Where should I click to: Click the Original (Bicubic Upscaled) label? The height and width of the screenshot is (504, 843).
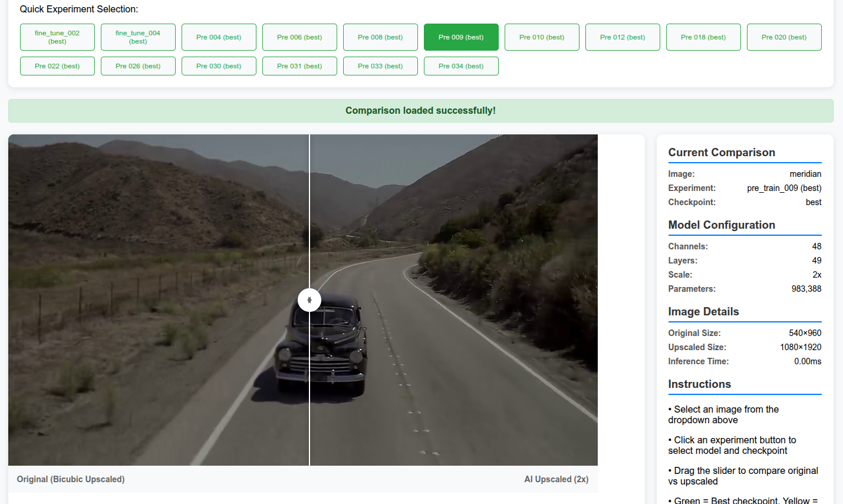click(x=71, y=479)
